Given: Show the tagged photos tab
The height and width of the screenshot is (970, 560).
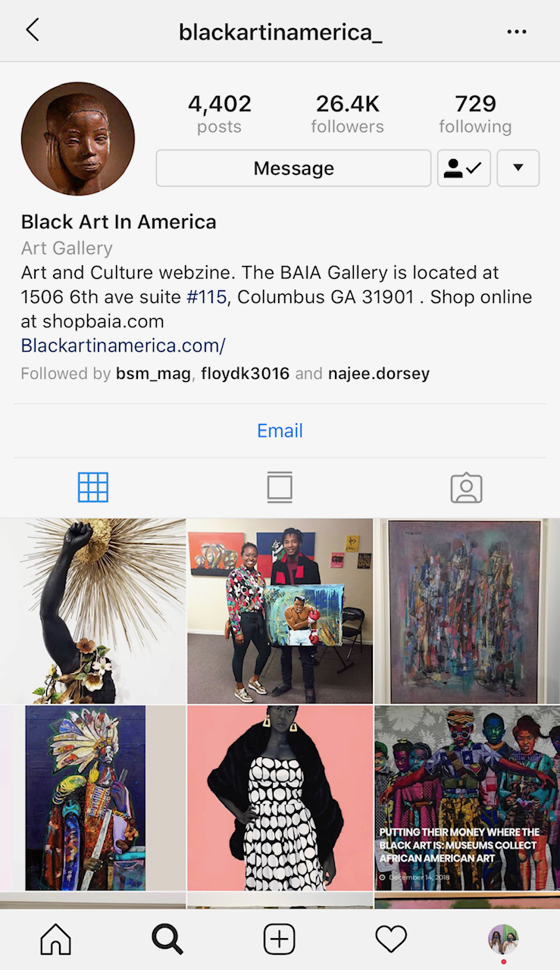Looking at the screenshot, I should pyautogui.click(x=466, y=488).
